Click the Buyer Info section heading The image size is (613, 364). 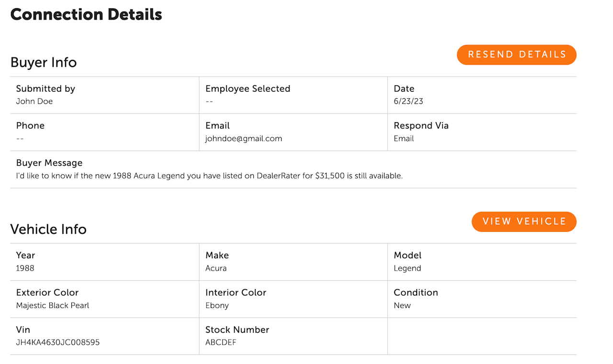pyautogui.click(x=44, y=63)
